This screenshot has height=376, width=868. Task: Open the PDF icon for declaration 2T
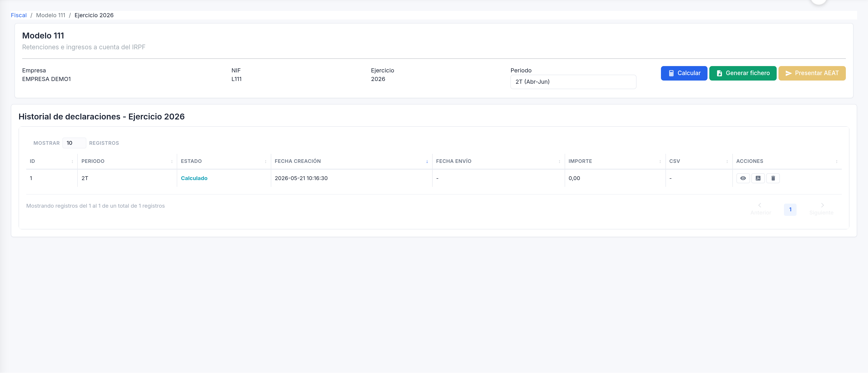click(758, 178)
